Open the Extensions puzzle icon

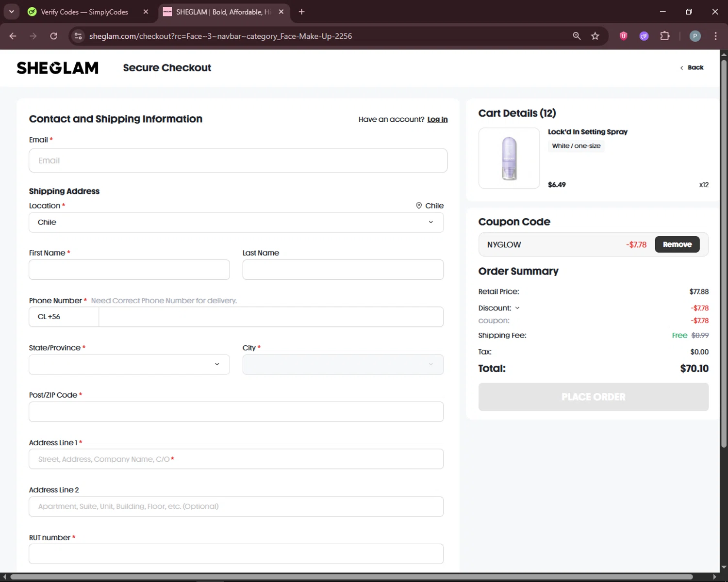665,36
